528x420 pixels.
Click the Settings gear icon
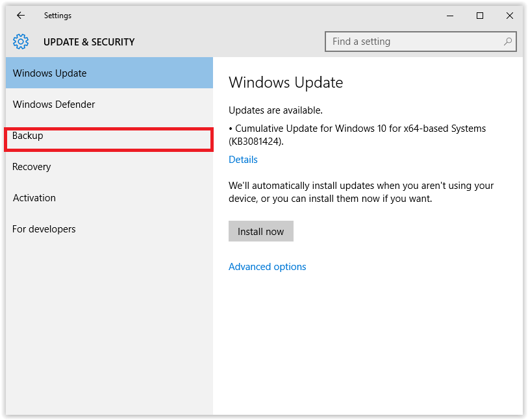pos(21,42)
